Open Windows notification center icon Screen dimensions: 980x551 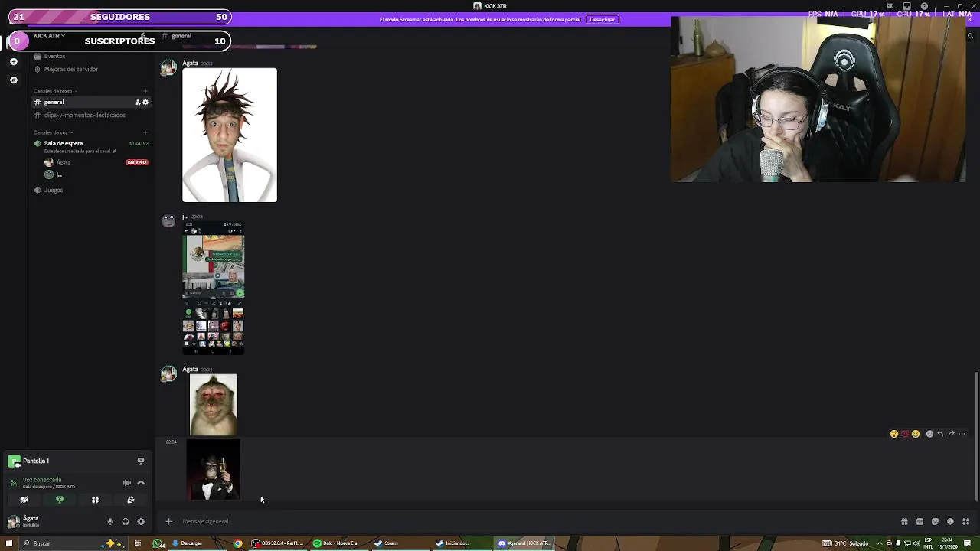(x=968, y=543)
